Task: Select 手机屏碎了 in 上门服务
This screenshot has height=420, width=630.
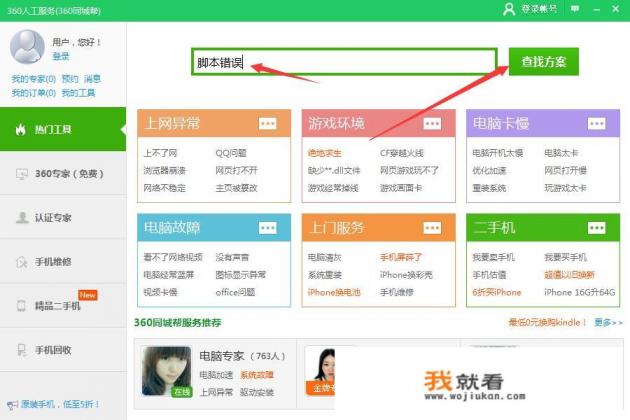Action: point(401,257)
